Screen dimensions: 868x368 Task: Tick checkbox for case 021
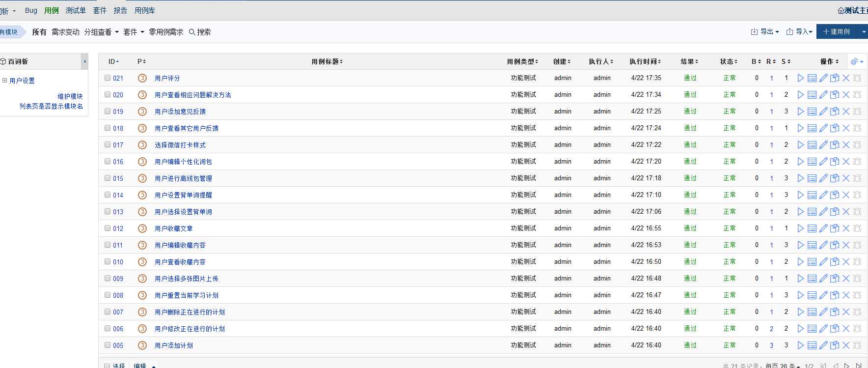pos(108,78)
